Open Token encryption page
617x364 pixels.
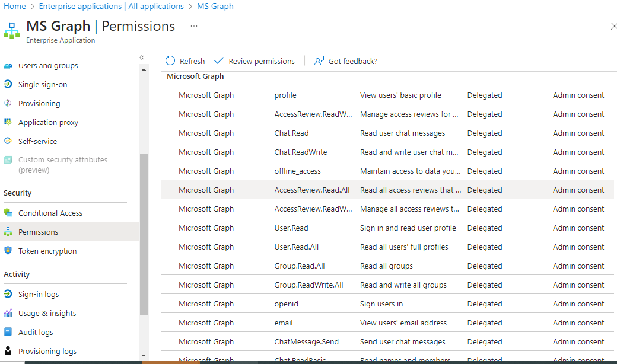coord(47,251)
